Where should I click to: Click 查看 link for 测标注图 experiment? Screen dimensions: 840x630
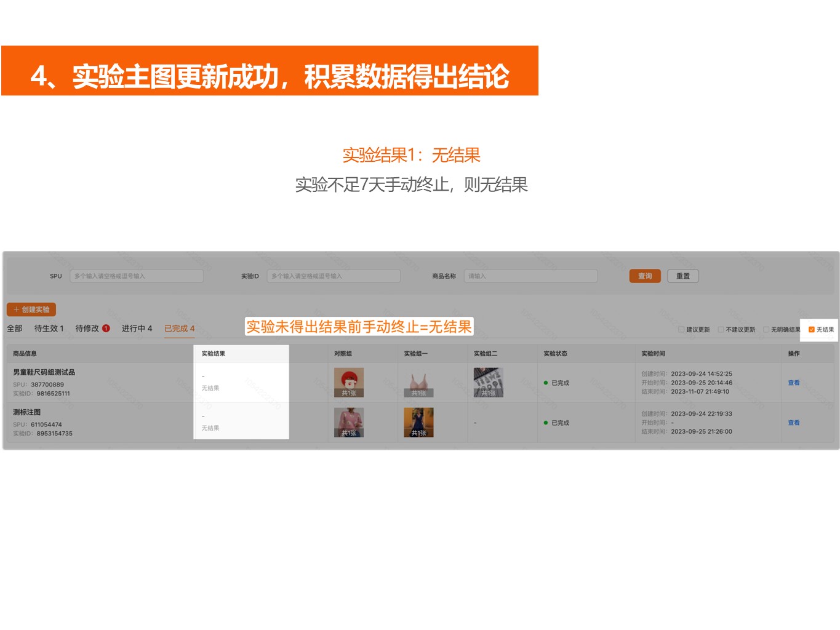(x=794, y=423)
